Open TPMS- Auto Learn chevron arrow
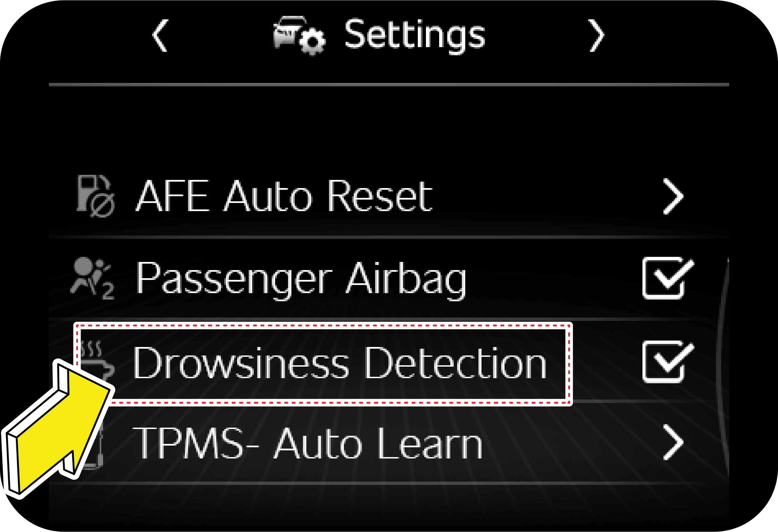The height and width of the screenshot is (532, 778). click(672, 442)
